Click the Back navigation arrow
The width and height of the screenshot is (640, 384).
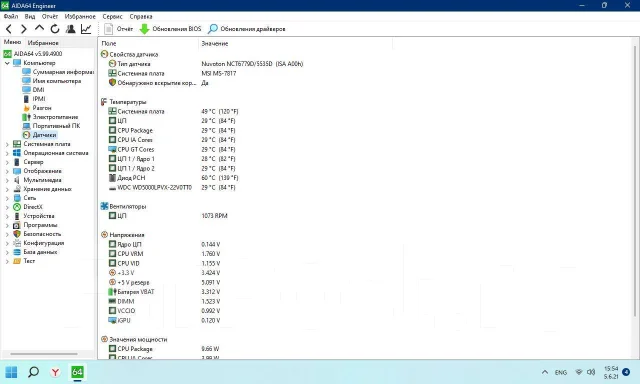click(9, 29)
